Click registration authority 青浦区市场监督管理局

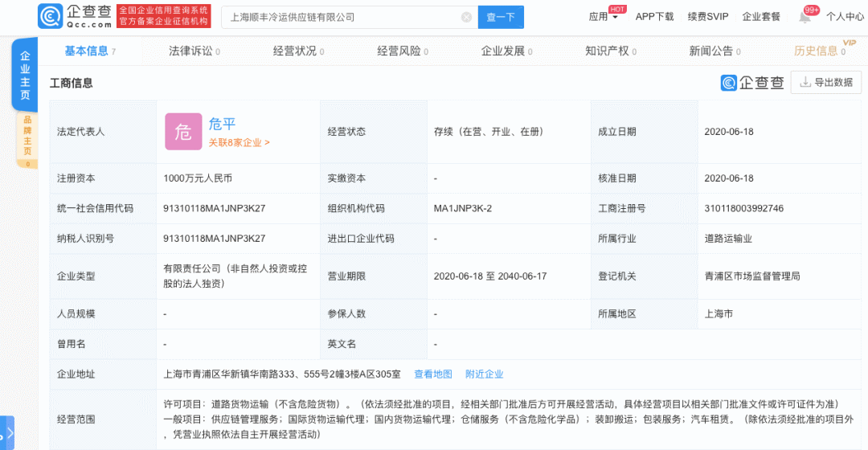(751, 276)
